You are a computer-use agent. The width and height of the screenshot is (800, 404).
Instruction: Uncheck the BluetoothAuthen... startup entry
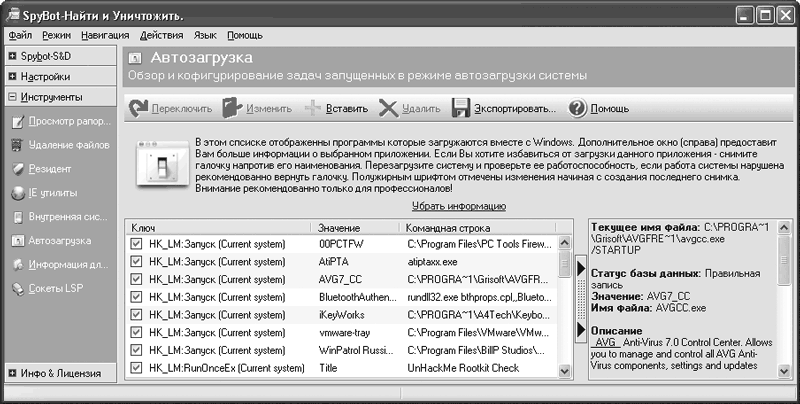[136, 297]
